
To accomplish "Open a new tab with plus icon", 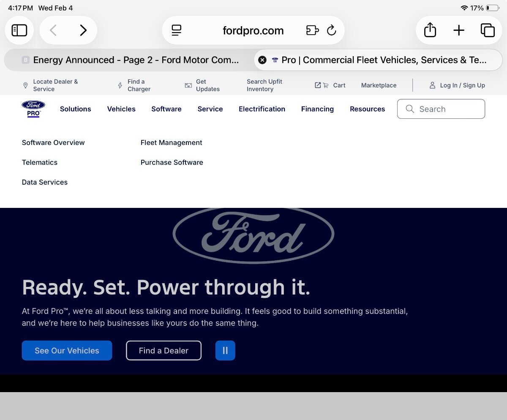I will tap(458, 30).
